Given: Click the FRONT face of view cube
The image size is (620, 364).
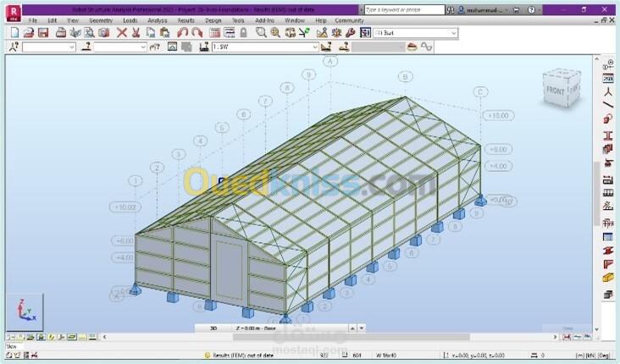Looking at the screenshot, I should (556, 90).
